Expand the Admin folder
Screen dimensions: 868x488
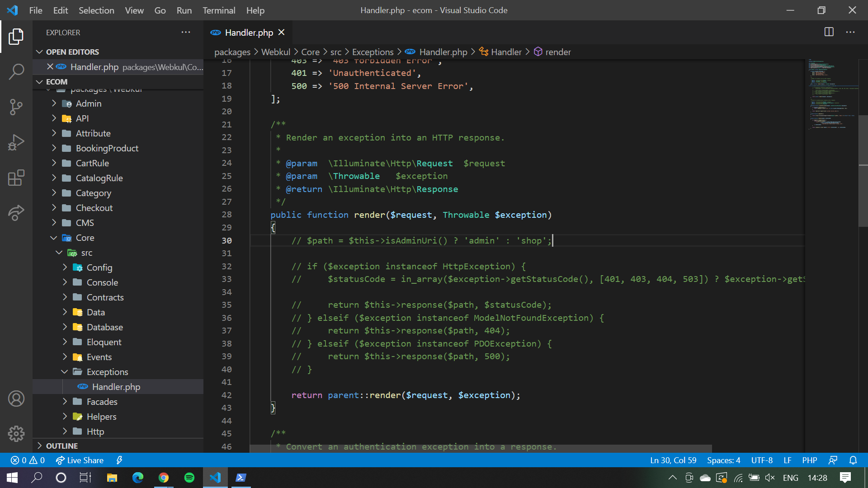pyautogui.click(x=118, y=103)
